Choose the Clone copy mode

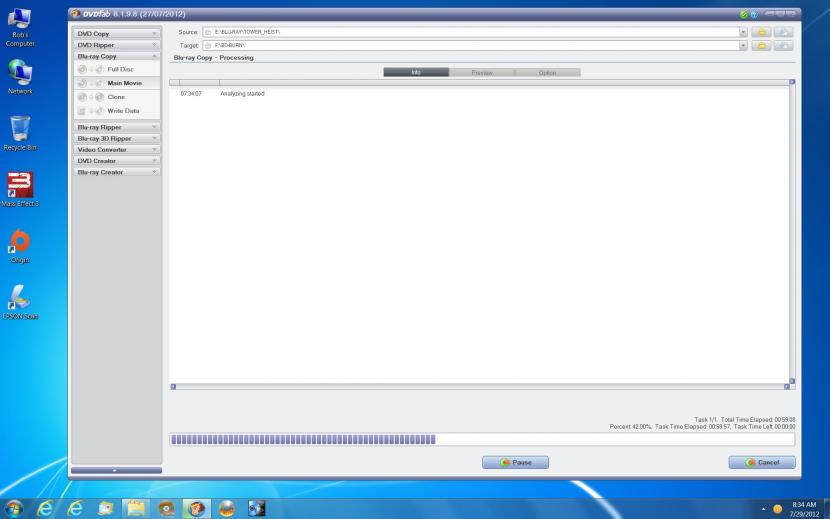click(117, 97)
